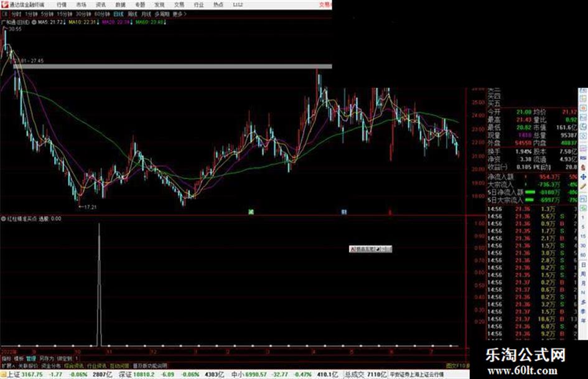Click the 中小 index in status bar
588x379 pixels.
[238, 375]
